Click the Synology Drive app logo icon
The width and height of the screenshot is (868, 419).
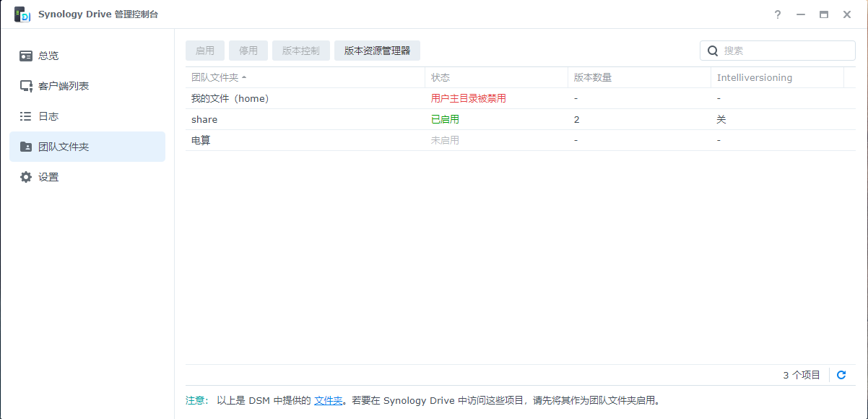[x=22, y=14]
